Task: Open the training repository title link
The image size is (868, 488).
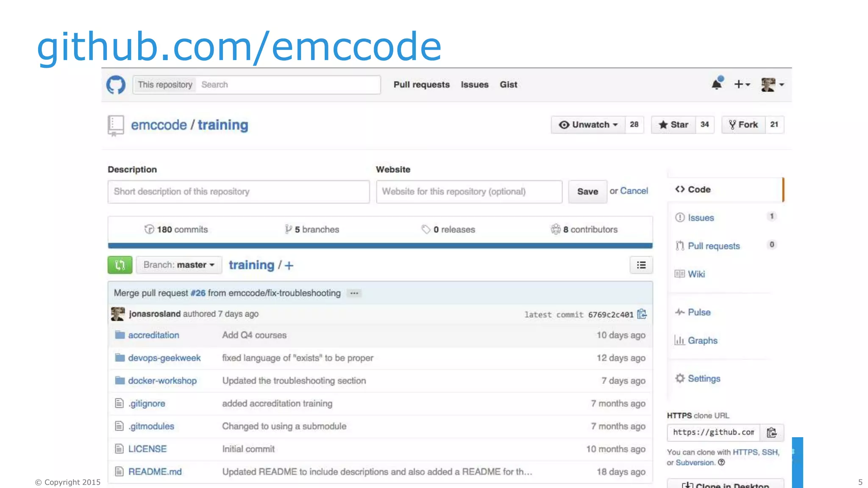Action: (x=223, y=125)
